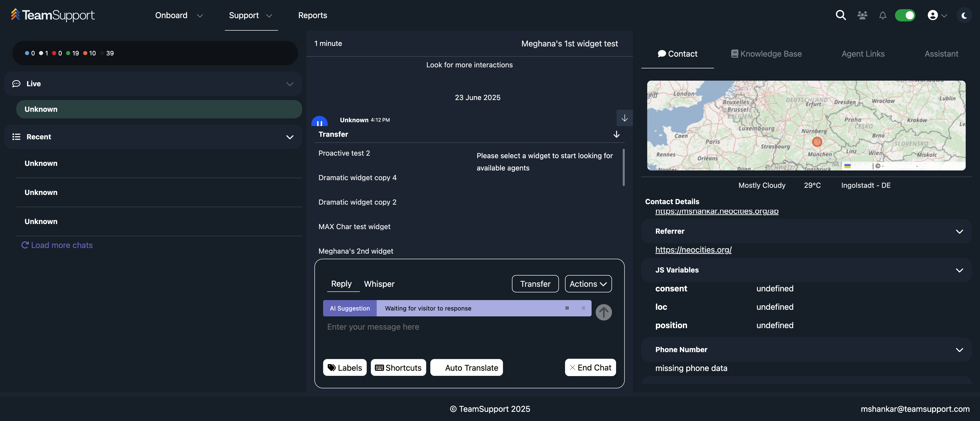Collapse the Recent chats section
Screen dimensions: 980x421
(290, 137)
